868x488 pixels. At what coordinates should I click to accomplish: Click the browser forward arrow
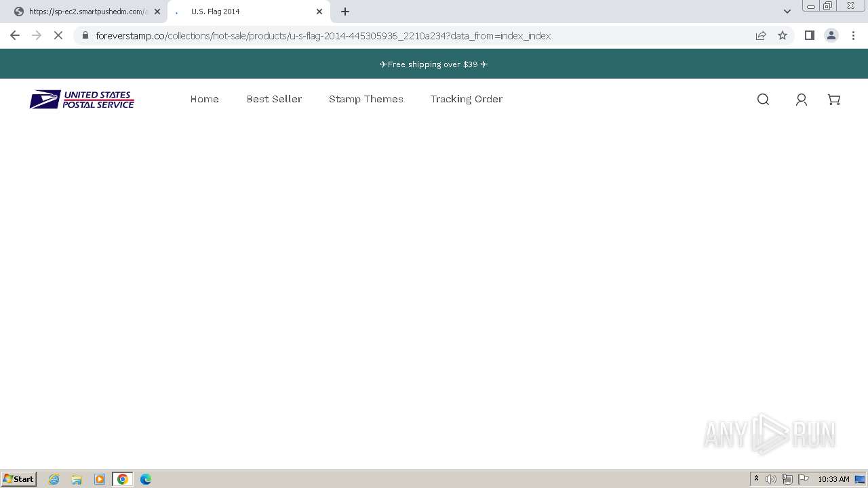[x=37, y=35]
